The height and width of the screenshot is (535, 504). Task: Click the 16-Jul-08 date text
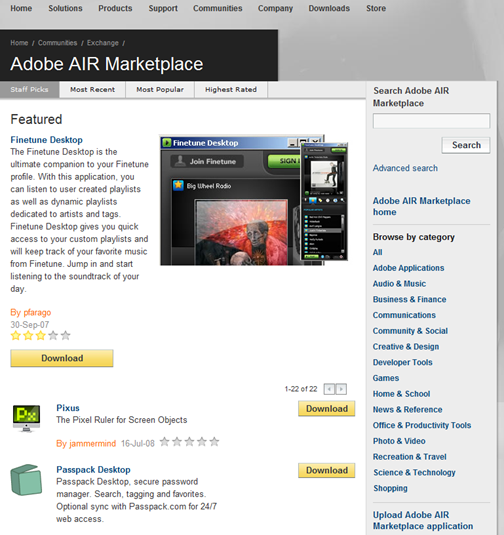tap(138, 444)
